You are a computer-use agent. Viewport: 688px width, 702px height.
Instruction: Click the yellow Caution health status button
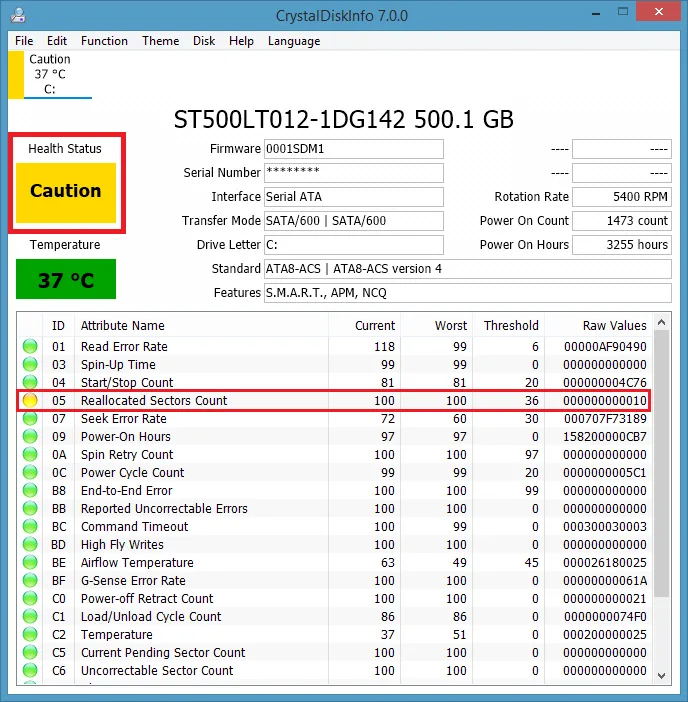click(x=66, y=192)
